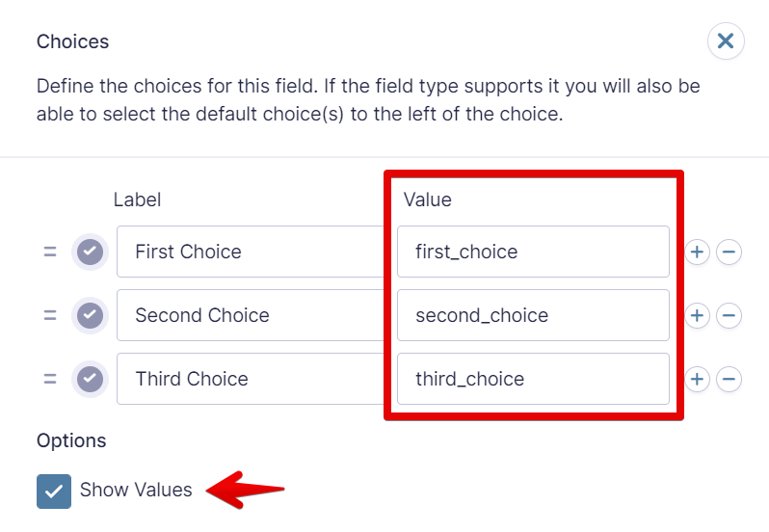Click the third_choice value field
The image size is (769, 532).
pos(533,379)
